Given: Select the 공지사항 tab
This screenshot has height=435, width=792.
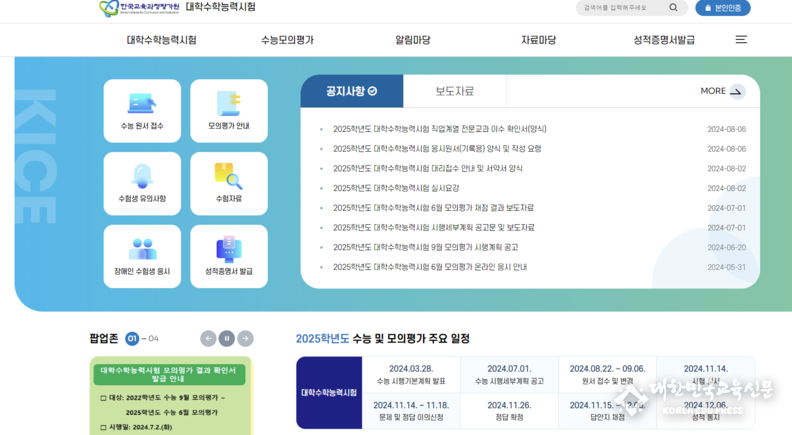Looking at the screenshot, I should click(x=352, y=91).
